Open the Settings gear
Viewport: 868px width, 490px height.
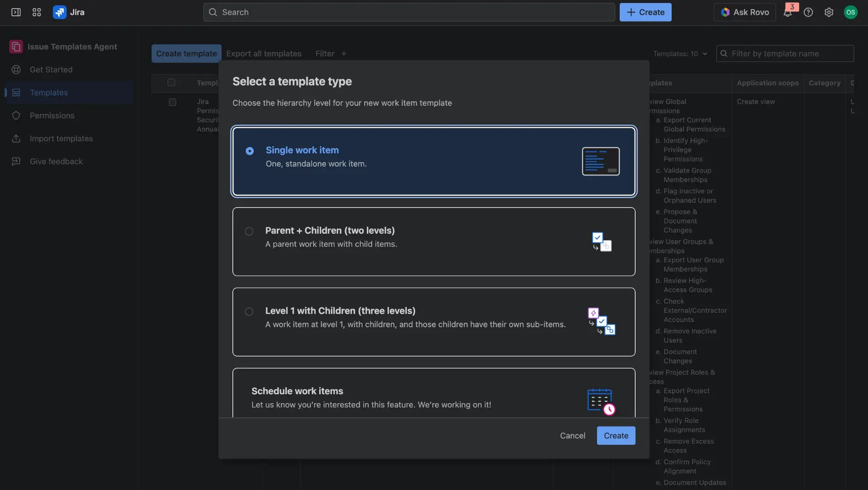click(829, 12)
